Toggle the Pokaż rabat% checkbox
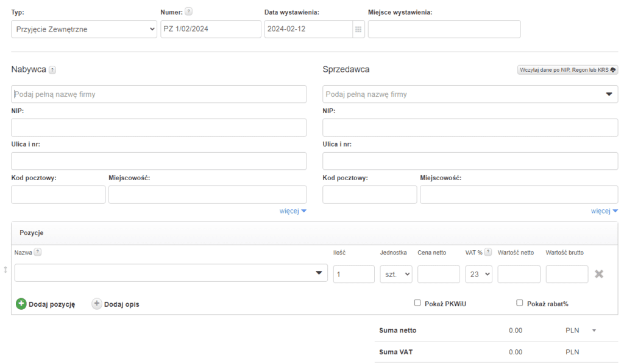The height and width of the screenshot is (364, 624). [520, 303]
